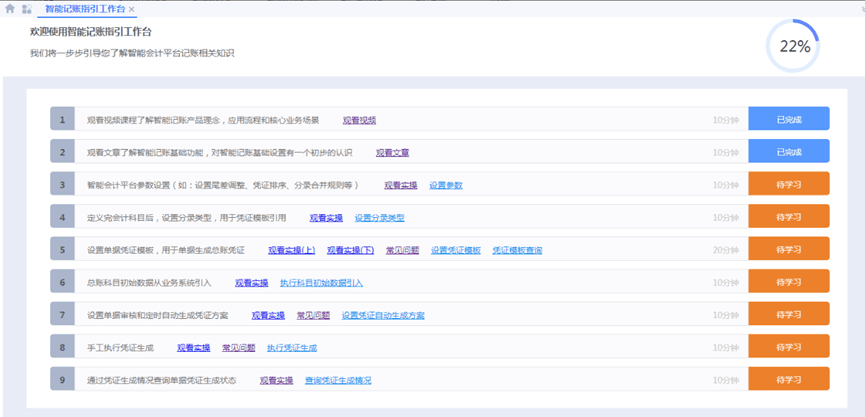Close the 智能记账指引工作台 tab
The image size is (865, 417).
coord(131,9)
